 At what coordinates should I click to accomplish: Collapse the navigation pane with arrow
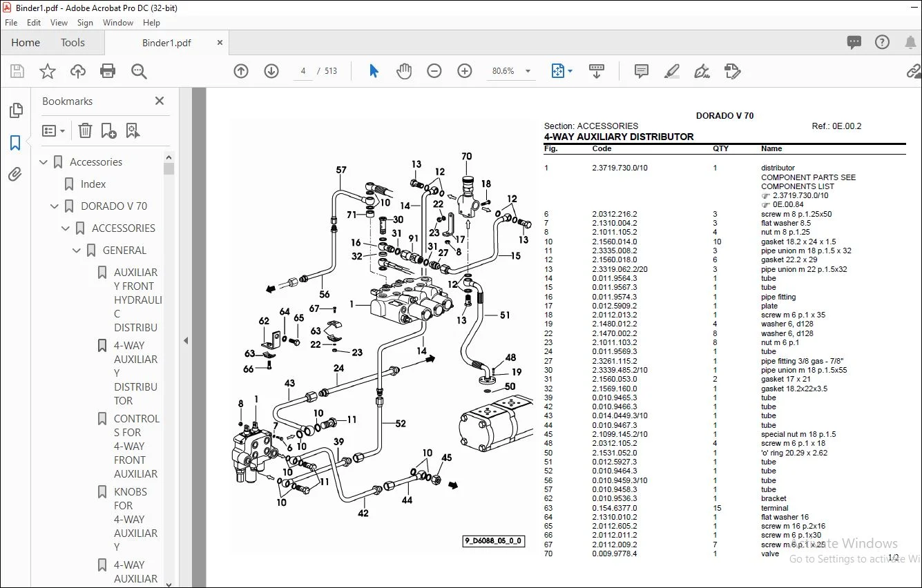tap(185, 340)
